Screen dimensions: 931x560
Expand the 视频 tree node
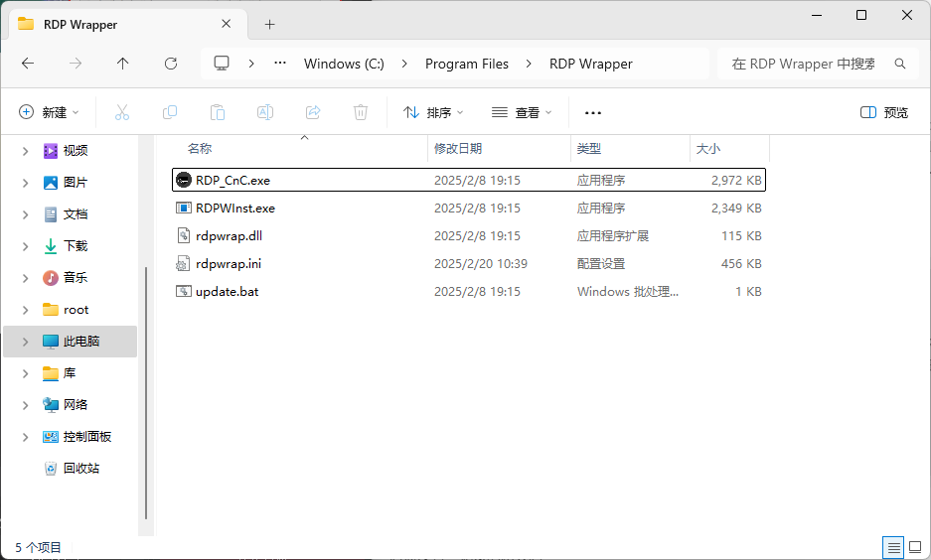coord(25,151)
